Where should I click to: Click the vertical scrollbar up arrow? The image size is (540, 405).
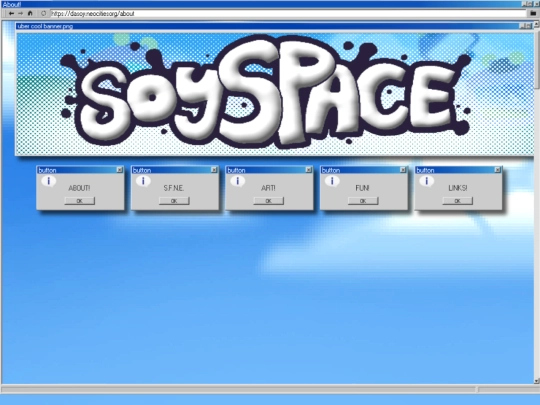tap(537, 24)
